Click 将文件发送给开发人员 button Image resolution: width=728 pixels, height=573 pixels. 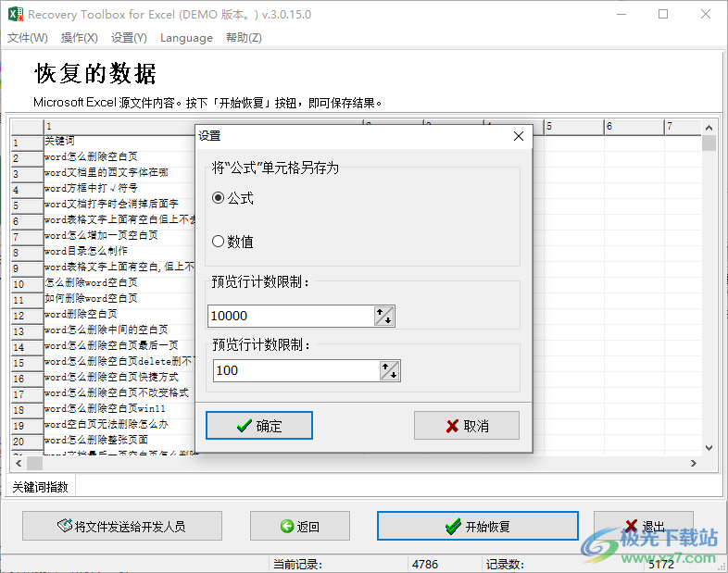click(122, 526)
